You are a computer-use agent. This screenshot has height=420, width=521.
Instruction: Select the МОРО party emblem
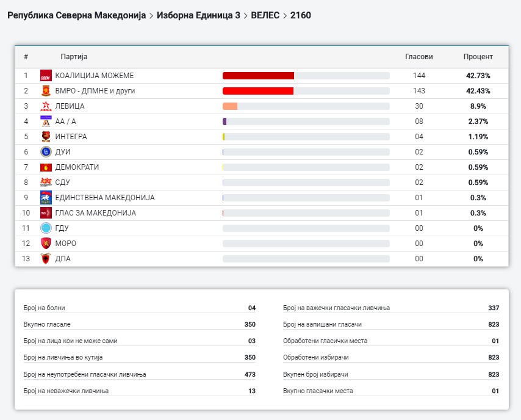(46, 244)
